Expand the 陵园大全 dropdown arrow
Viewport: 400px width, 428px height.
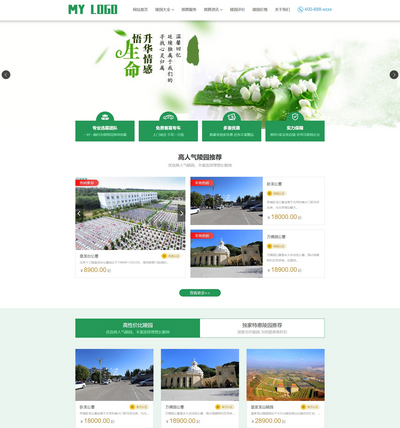(x=173, y=10)
